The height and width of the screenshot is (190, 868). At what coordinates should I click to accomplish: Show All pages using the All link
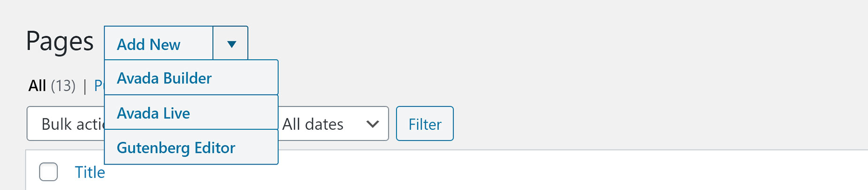click(37, 86)
